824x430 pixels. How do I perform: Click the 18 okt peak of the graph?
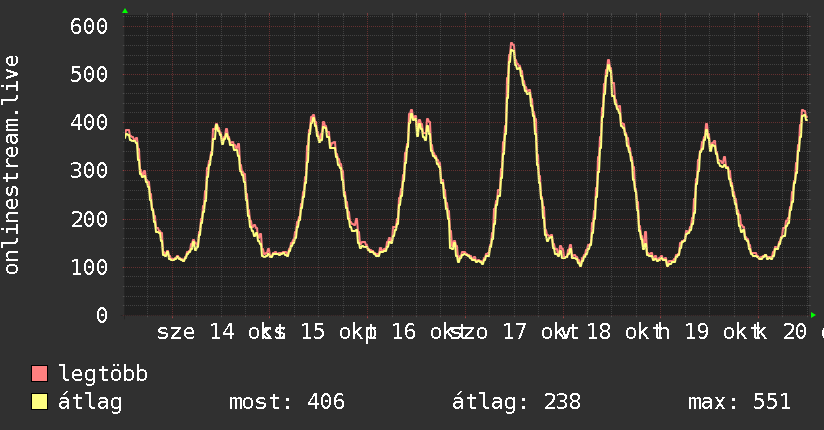[609, 62]
